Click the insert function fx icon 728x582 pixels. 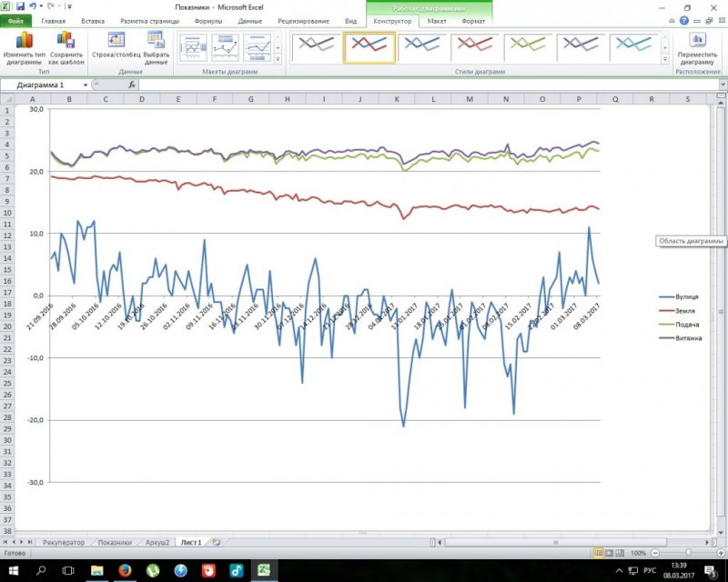click(132, 85)
